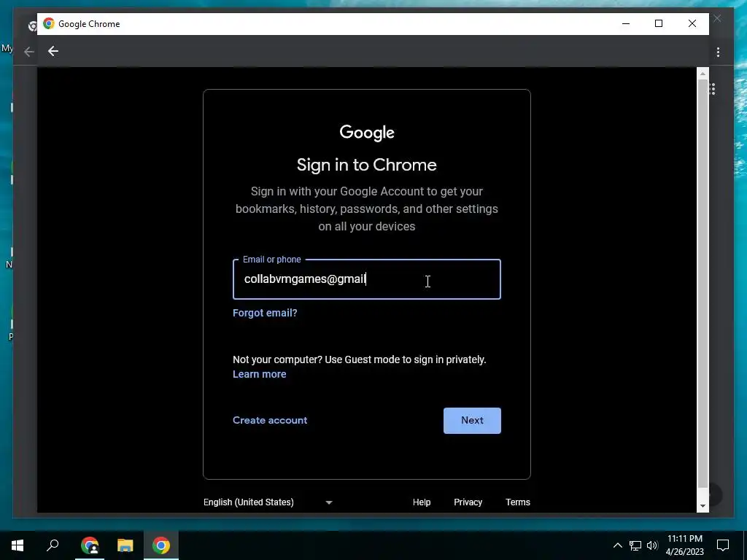This screenshot has width=747, height=560.
Task: Click the grayed back arrow in the background window
Action: [x=29, y=52]
